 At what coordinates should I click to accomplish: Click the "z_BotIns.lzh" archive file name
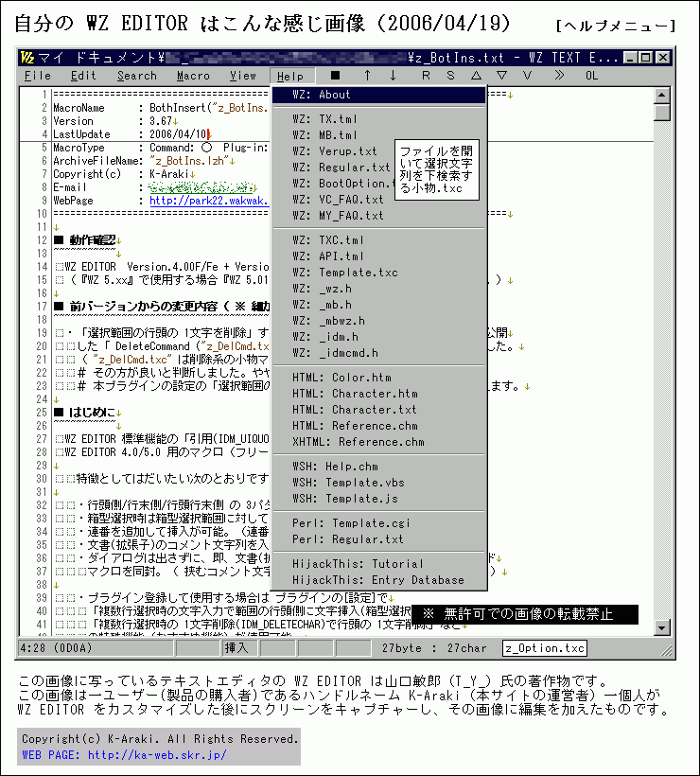tap(189, 161)
